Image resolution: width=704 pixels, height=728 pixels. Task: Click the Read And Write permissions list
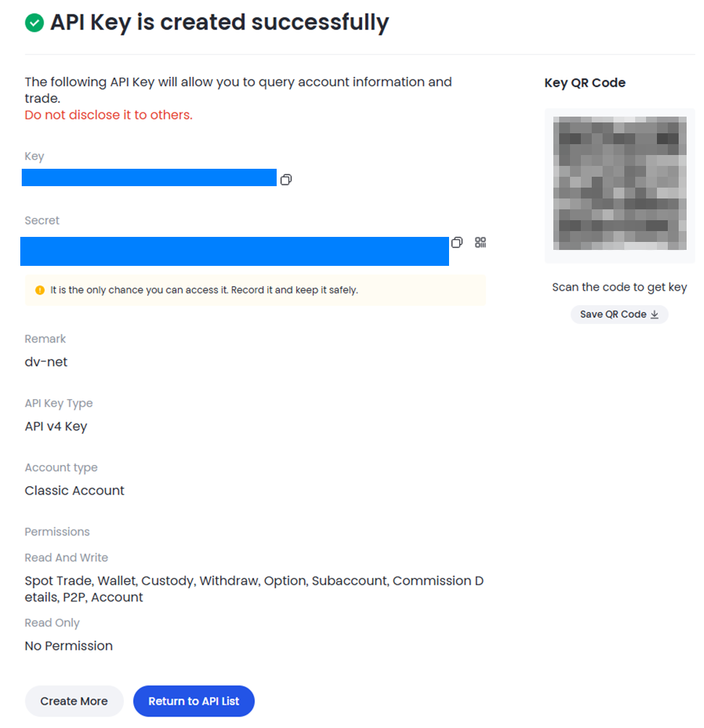coord(253,589)
